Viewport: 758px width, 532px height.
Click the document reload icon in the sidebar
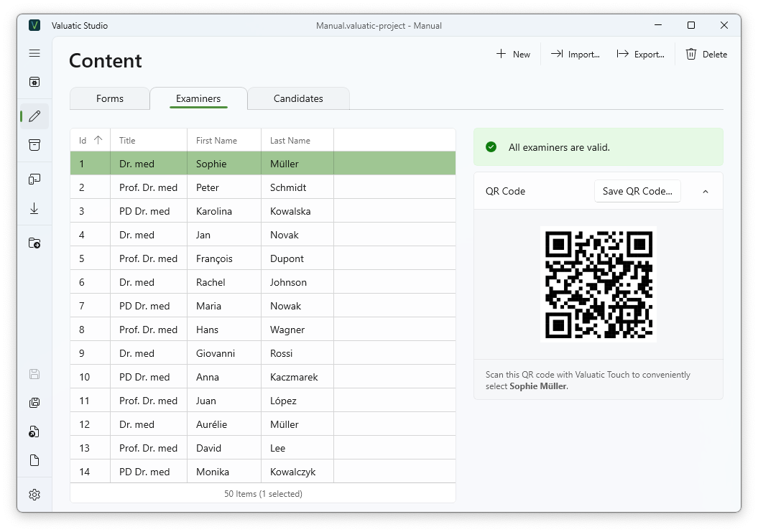pyautogui.click(x=34, y=431)
